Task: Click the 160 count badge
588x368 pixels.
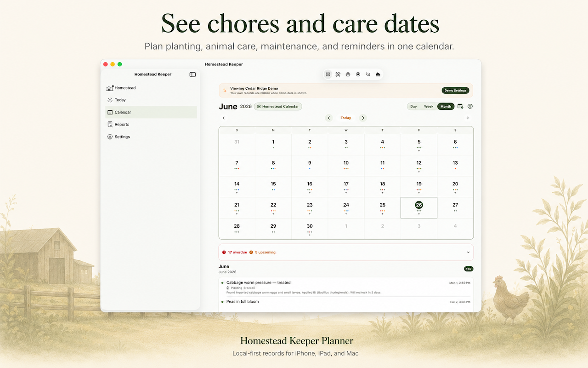Action: [x=469, y=269]
